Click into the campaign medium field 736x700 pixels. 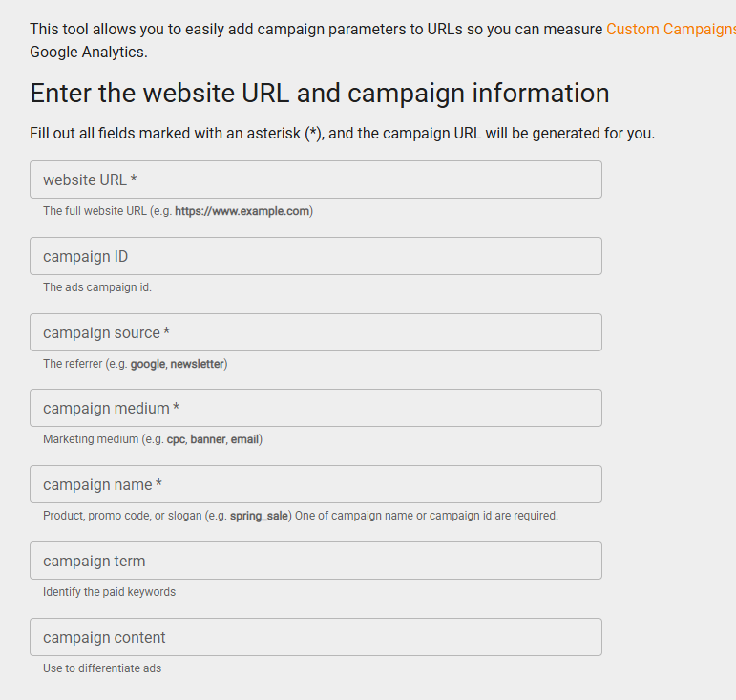click(x=315, y=408)
